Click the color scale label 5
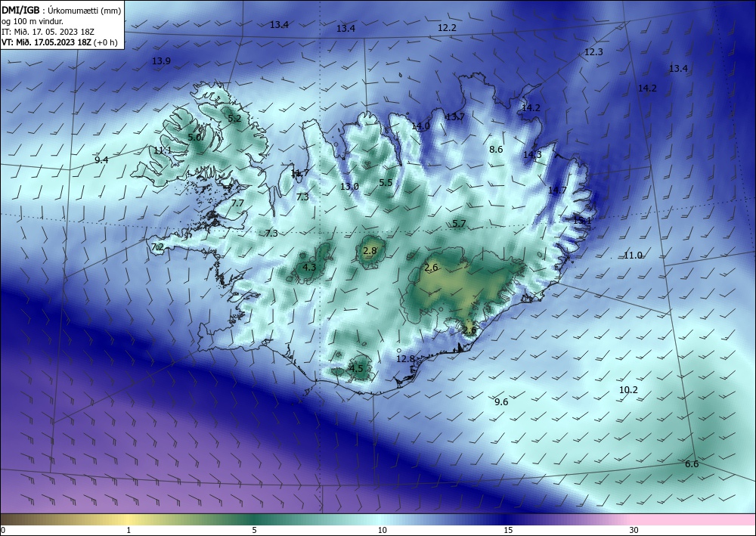Image resolution: width=756 pixels, height=536 pixels. click(x=254, y=531)
